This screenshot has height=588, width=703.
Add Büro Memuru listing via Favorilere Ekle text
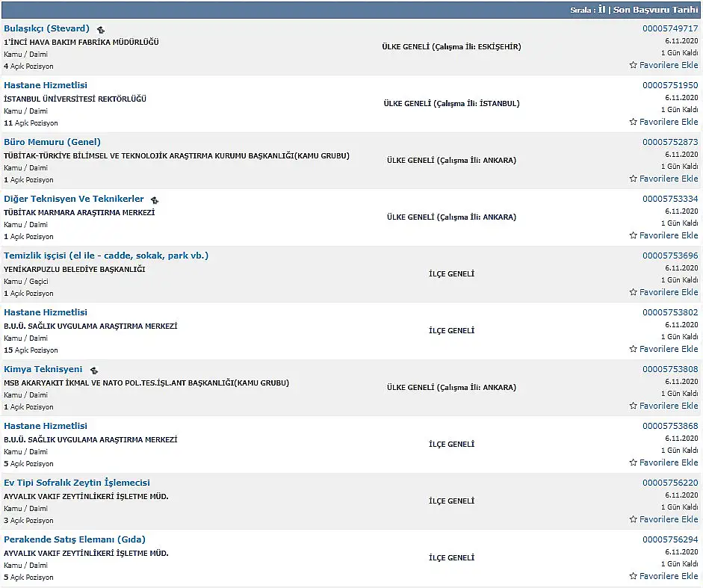pos(669,179)
